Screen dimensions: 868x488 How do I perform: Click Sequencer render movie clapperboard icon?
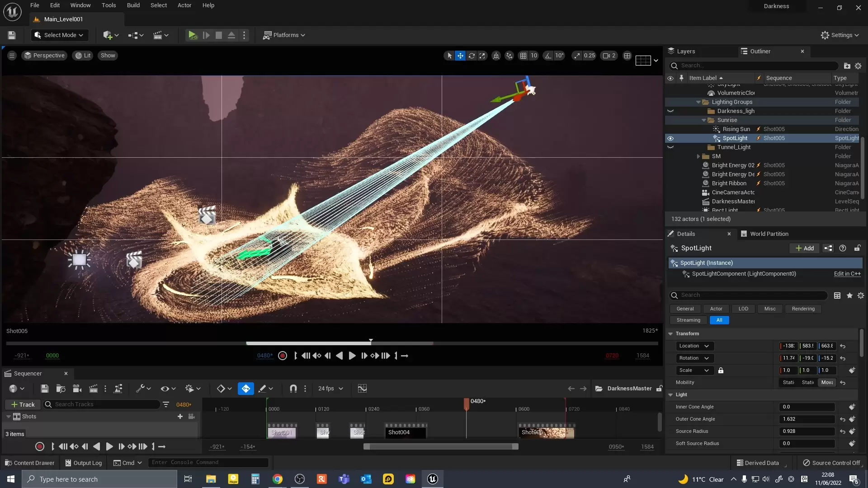coord(94,389)
